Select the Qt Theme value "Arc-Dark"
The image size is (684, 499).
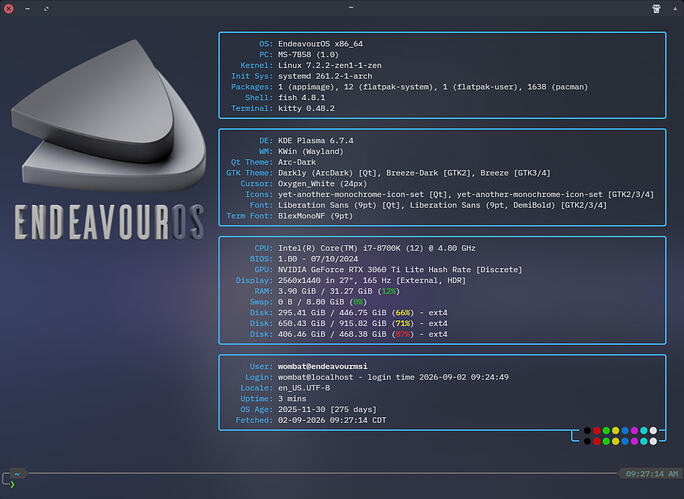point(297,162)
